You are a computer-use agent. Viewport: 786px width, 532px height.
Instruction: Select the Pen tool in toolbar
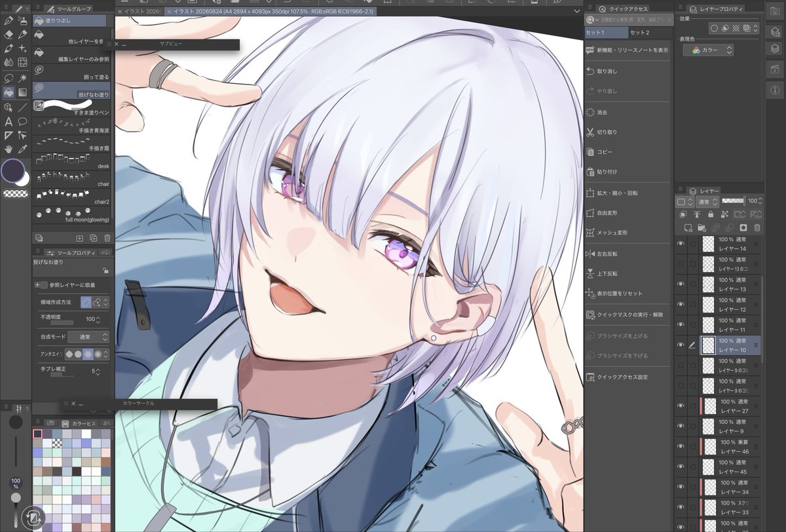point(9,21)
